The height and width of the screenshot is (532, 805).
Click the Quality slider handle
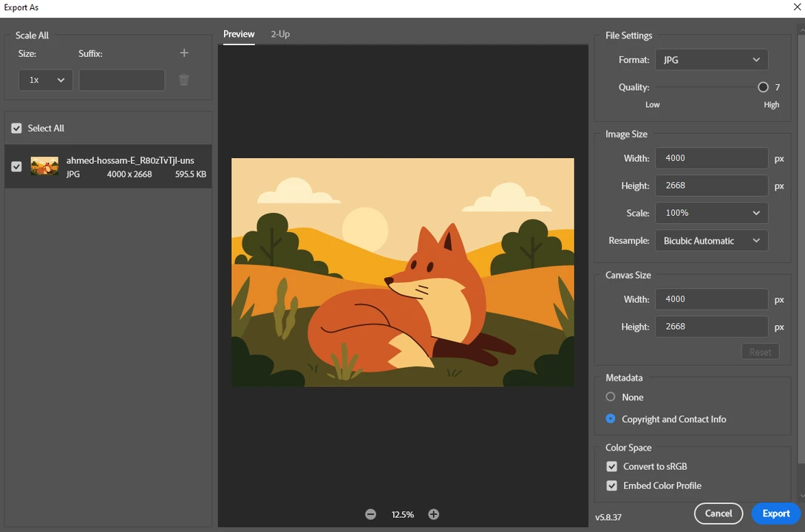pyautogui.click(x=763, y=87)
